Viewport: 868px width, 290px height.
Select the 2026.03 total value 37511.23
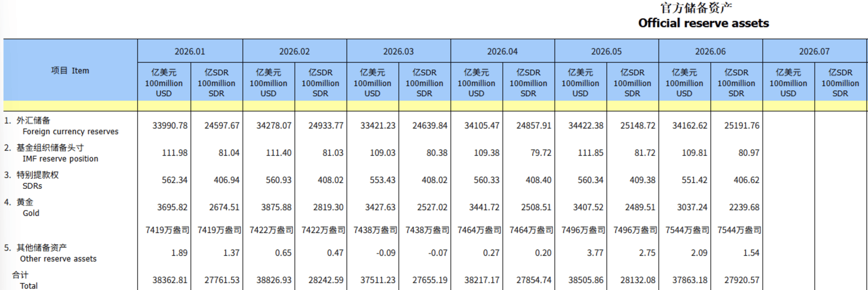pyautogui.click(x=378, y=280)
